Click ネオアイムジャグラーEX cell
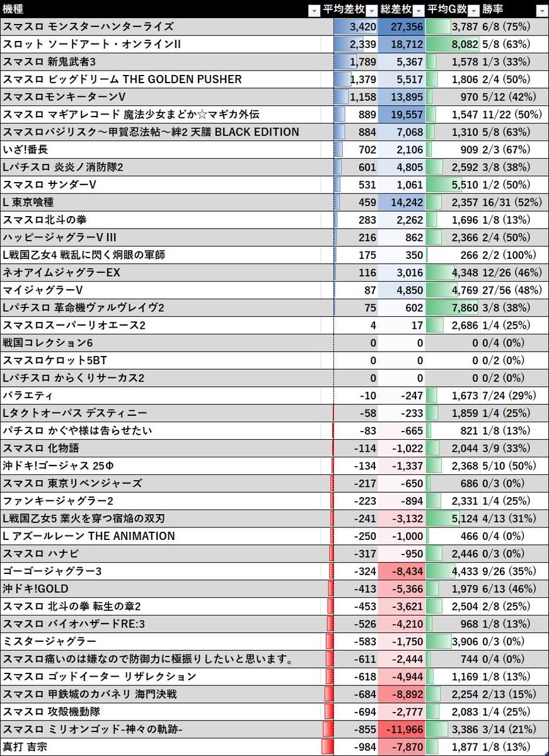The image size is (549, 756). pyautogui.click(x=161, y=273)
